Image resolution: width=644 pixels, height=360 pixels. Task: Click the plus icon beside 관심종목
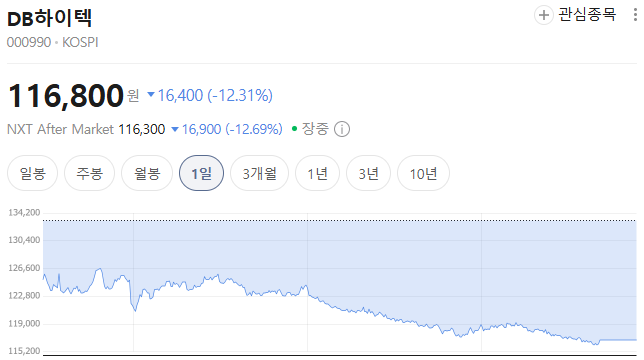click(x=543, y=15)
